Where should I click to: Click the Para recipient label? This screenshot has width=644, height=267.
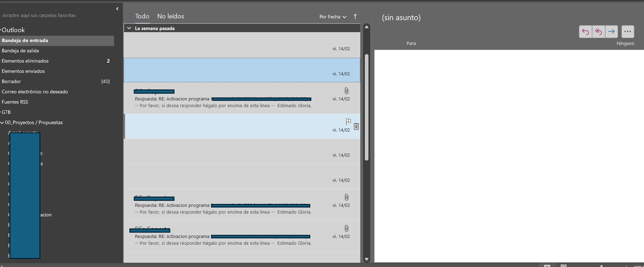click(x=411, y=43)
